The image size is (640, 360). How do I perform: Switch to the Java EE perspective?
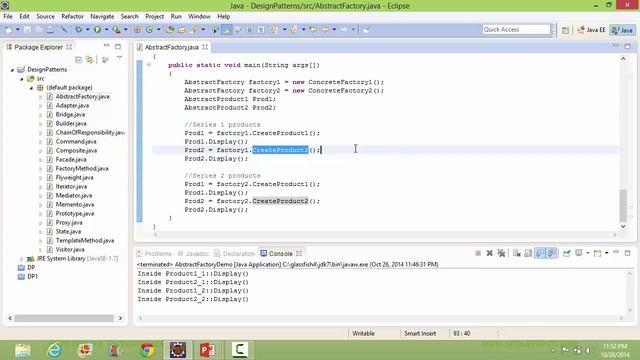point(591,30)
